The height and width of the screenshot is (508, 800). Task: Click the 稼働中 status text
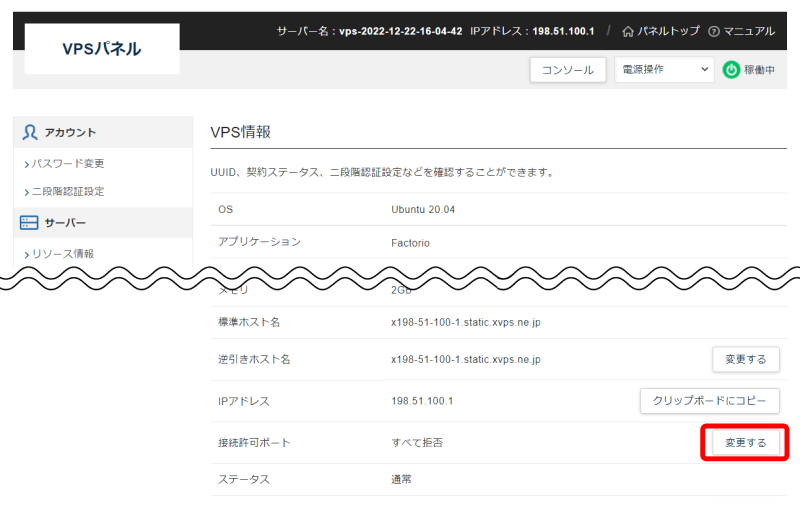[x=759, y=70]
